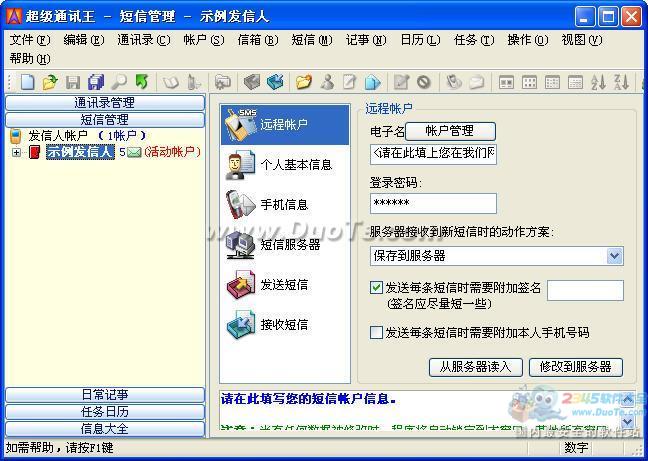Image resolution: width=648 pixels, height=461 pixels.
Task: Click the green envelope icon after 示例发信人
Action: 134,152
